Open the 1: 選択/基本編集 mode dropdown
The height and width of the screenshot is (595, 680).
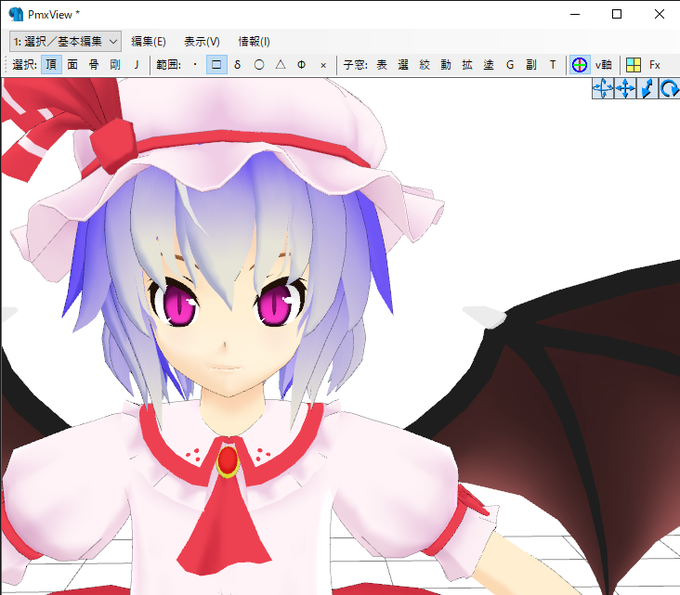tap(65, 41)
